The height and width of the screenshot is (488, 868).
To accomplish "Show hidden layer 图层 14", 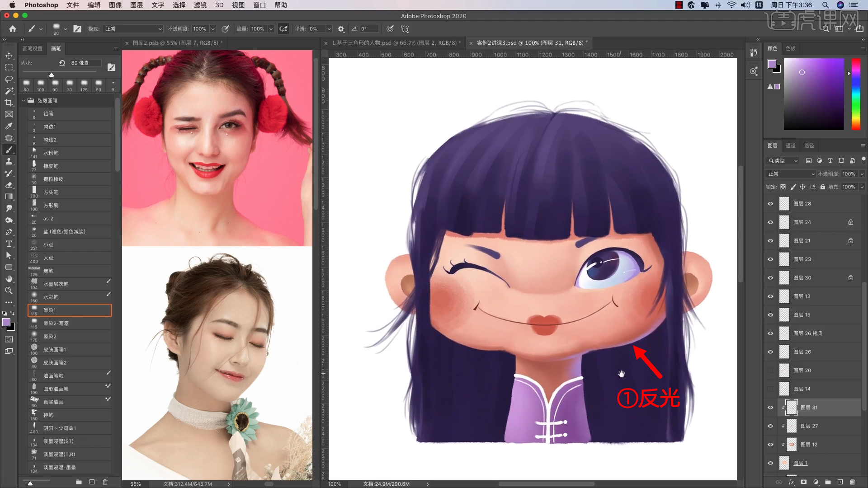I will [x=770, y=389].
